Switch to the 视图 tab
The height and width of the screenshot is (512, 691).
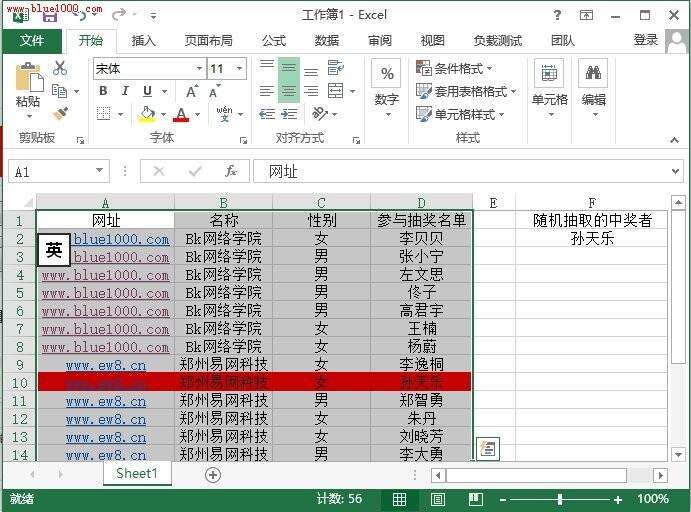click(x=432, y=41)
